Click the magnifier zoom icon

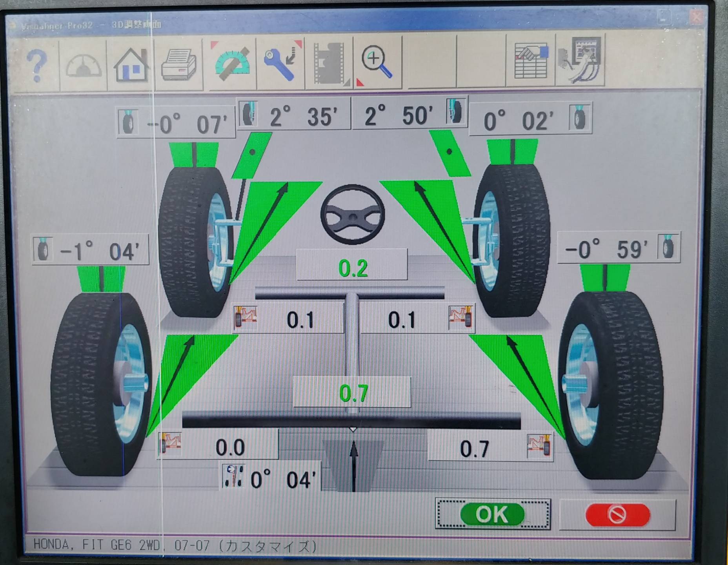pos(377,63)
